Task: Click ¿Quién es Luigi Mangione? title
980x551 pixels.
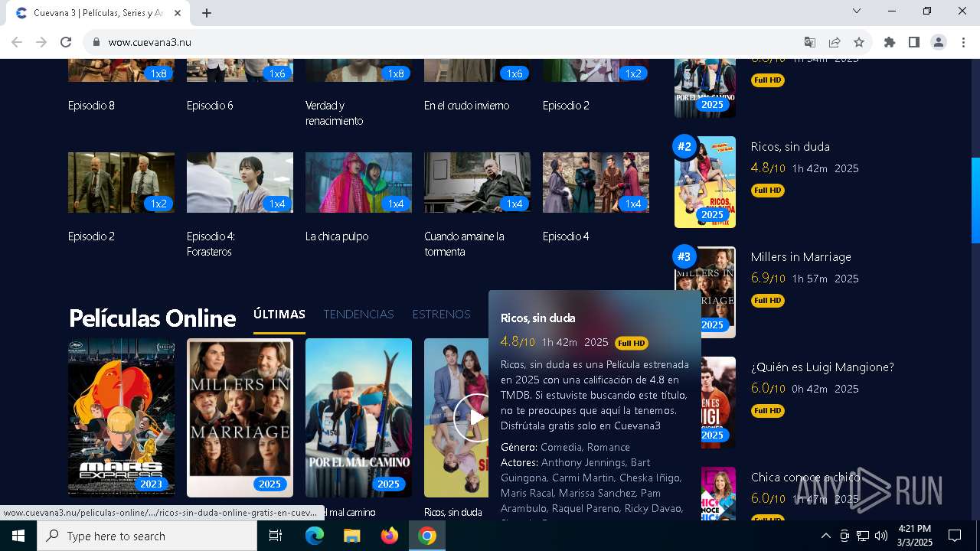Action: (x=822, y=367)
